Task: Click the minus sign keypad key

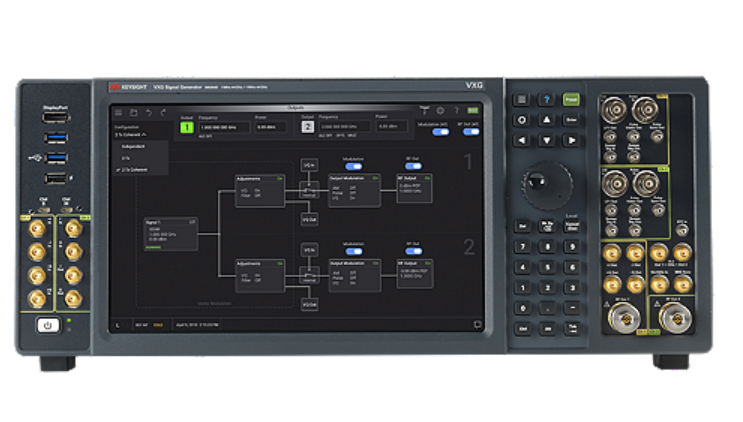Action: 572,308
